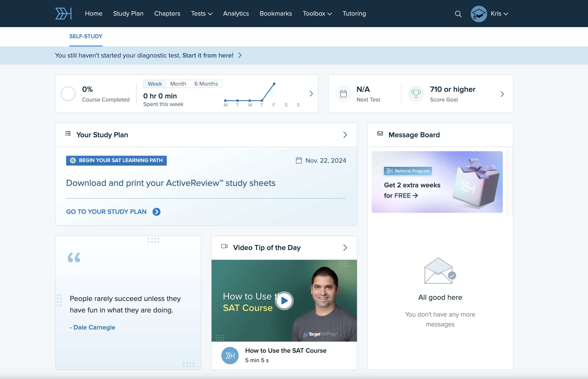Viewport: 588px width, 379px height.
Task: Click GO TO YOUR STUDY PLAN link
Action: [106, 212]
